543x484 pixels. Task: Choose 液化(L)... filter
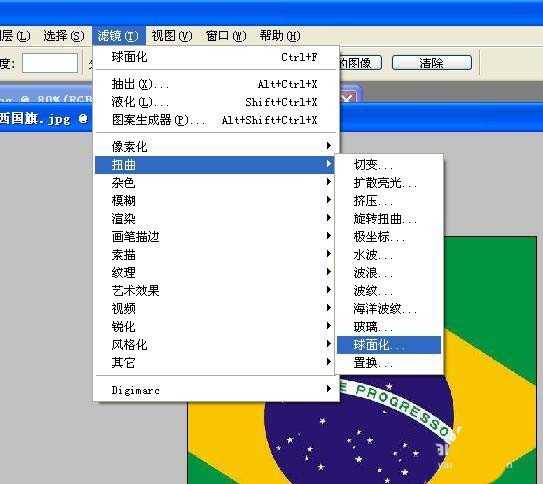pos(215,102)
